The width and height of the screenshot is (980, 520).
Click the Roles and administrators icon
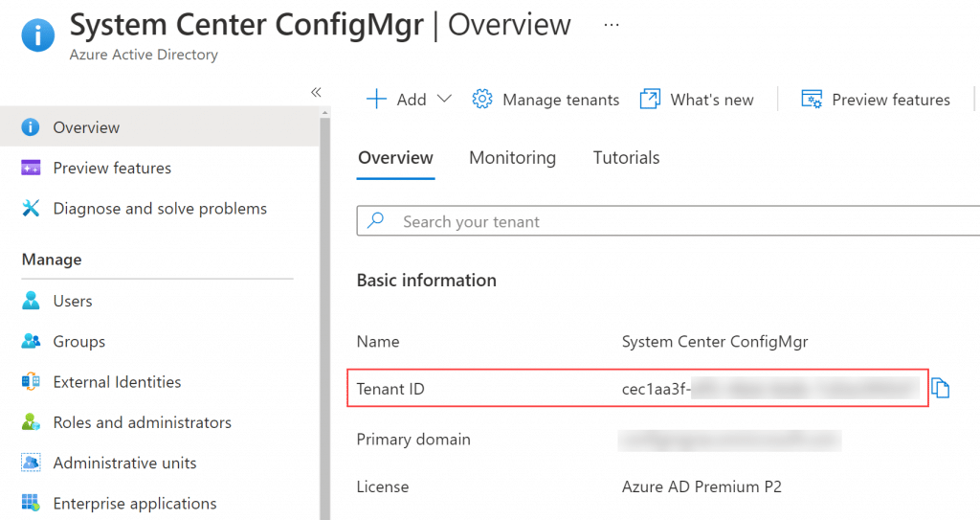point(31,422)
